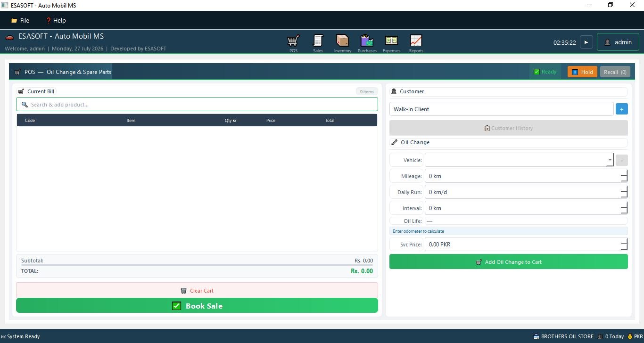Open the POS cart icon in toolbar
This screenshot has height=343, width=644.
click(293, 43)
